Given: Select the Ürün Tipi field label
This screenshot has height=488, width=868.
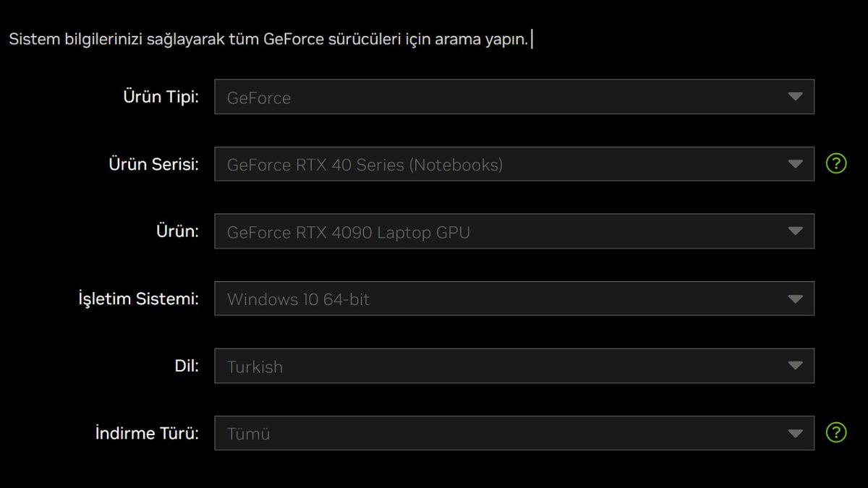Looking at the screenshot, I should coord(161,96).
